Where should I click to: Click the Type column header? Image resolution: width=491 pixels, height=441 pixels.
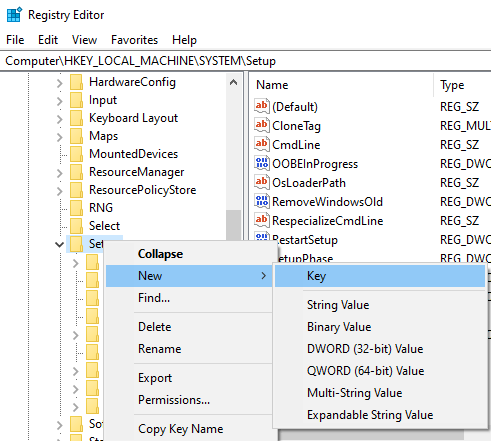pyautogui.click(x=463, y=85)
